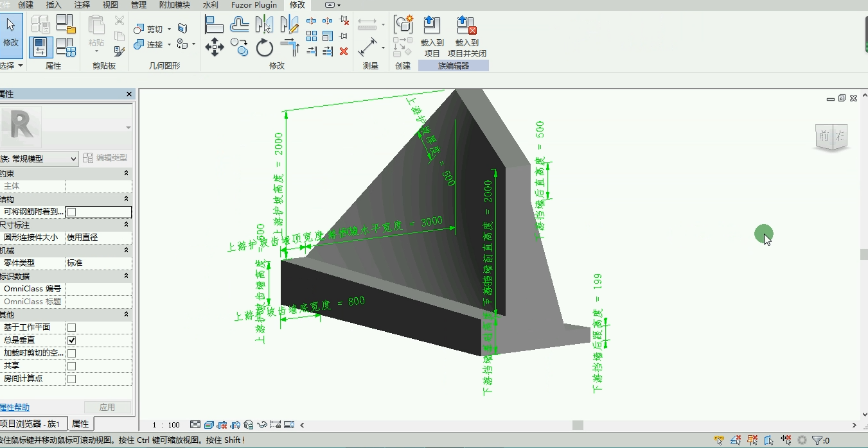868x448 pixels.
Task: Switch to the 注释 ribbon tab
Action: click(82, 5)
